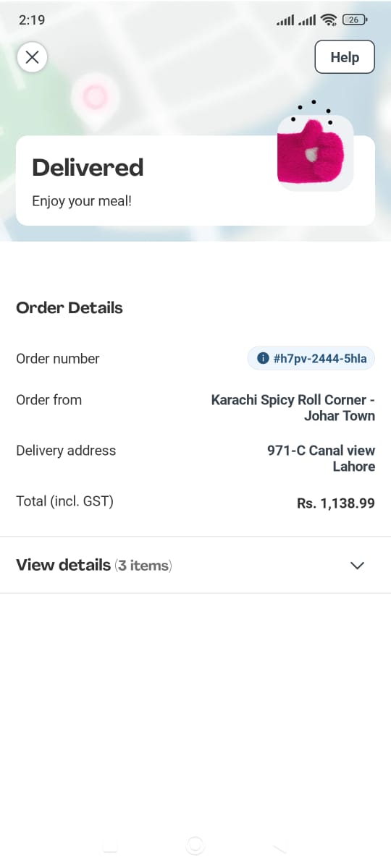Tap the Order Details heading
Screen dimensions: 391x868
pyautogui.click(x=70, y=307)
